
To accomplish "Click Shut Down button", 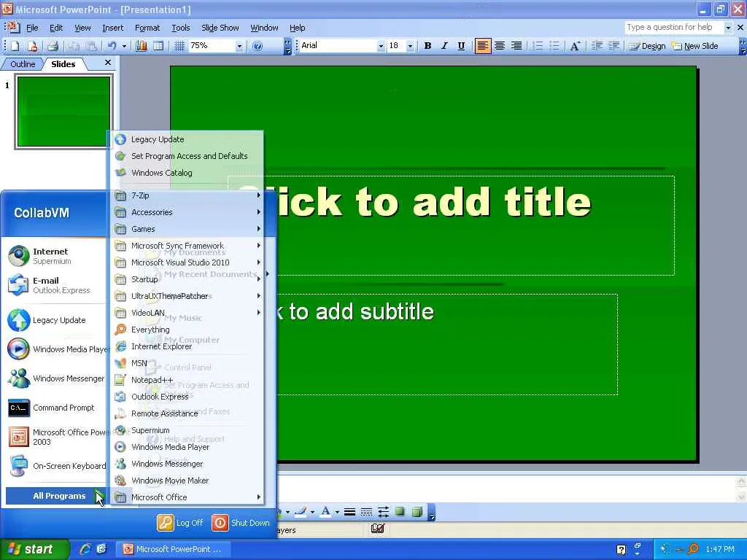I will coord(241,523).
